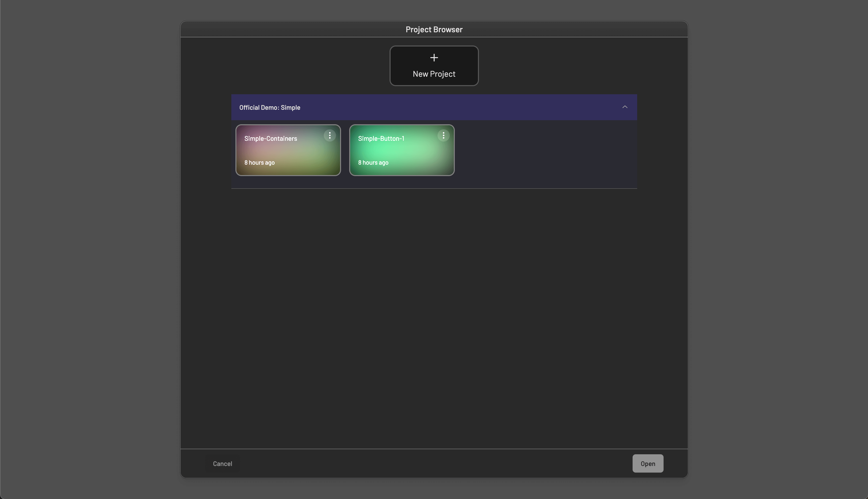Click the Simple-Button-1 title text

click(381, 138)
